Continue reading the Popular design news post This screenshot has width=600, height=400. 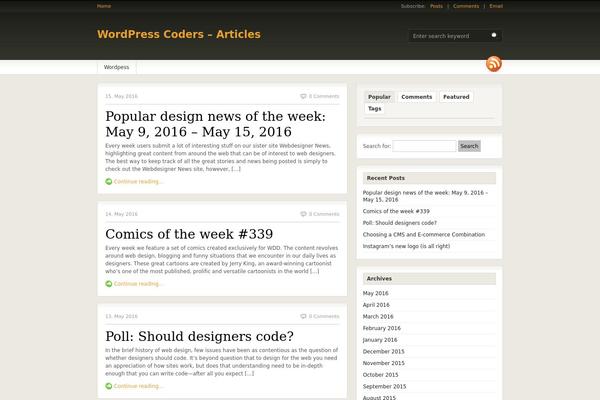pos(138,181)
